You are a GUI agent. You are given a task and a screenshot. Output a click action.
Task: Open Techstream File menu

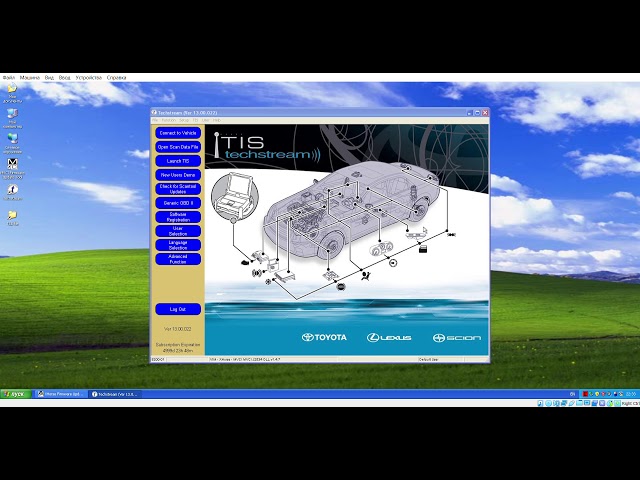point(155,120)
